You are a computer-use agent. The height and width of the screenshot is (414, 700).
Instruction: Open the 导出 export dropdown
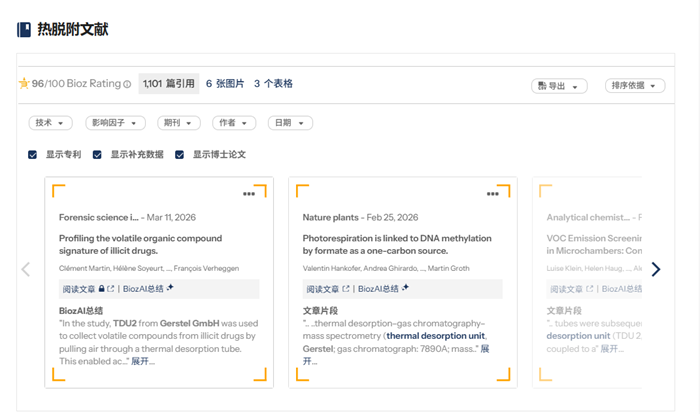[559, 86]
